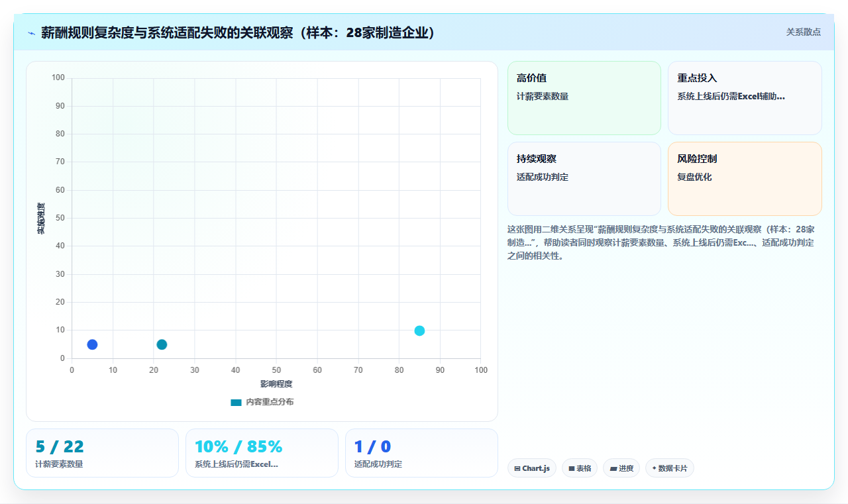The width and height of the screenshot is (848, 504).
Task: Click the 实施难度 y-axis title
Action: (x=41, y=219)
